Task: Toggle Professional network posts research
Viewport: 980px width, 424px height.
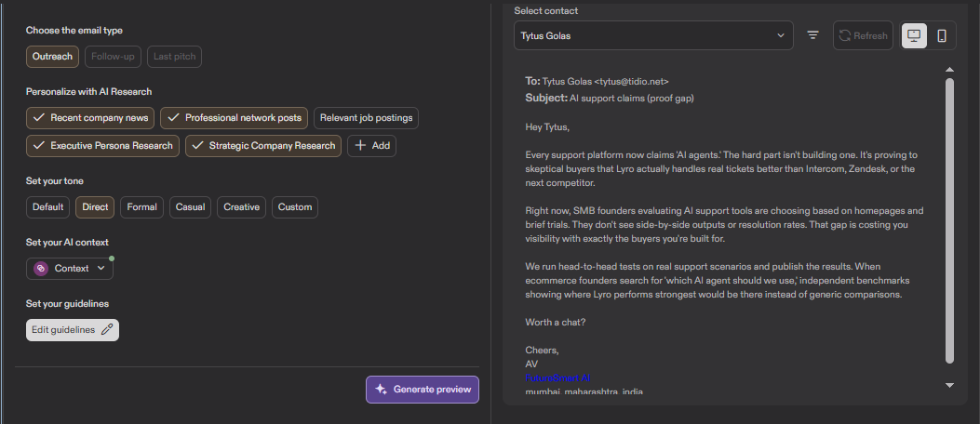Action: tap(235, 118)
